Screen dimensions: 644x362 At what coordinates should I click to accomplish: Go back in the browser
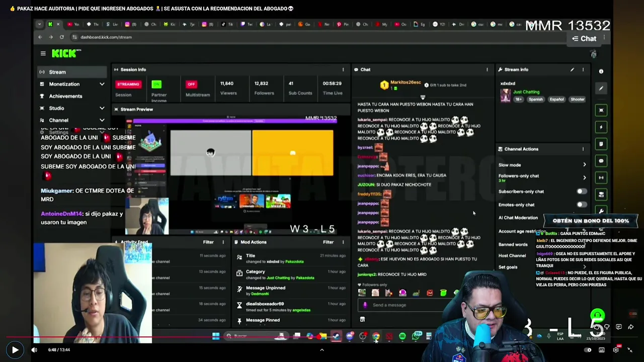coord(40,37)
